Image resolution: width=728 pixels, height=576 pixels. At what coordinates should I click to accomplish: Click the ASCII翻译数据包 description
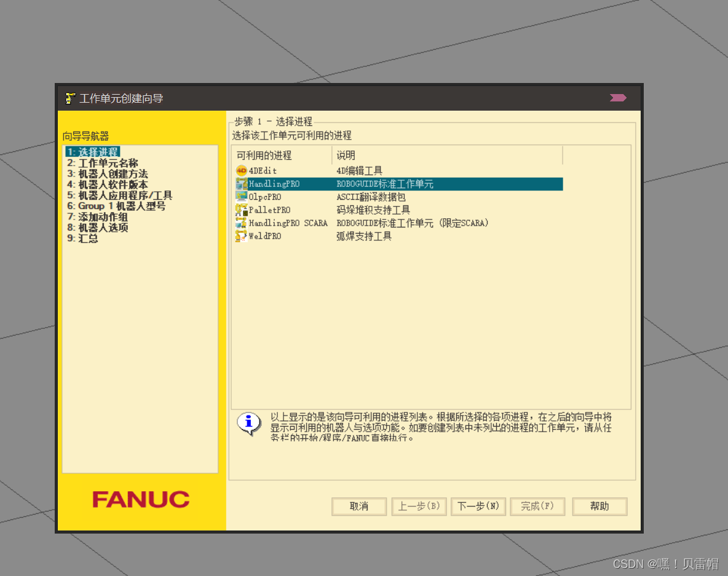point(371,197)
